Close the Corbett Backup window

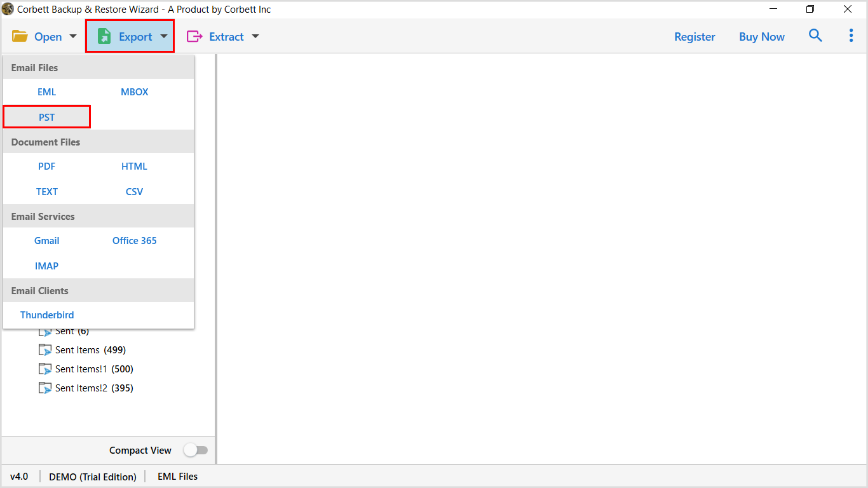pos(848,9)
